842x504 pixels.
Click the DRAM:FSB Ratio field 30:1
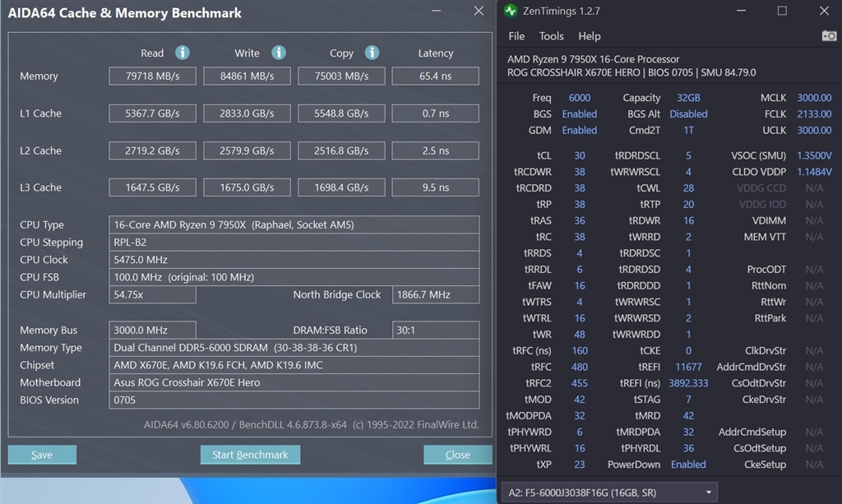pyautogui.click(x=436, y=330)
